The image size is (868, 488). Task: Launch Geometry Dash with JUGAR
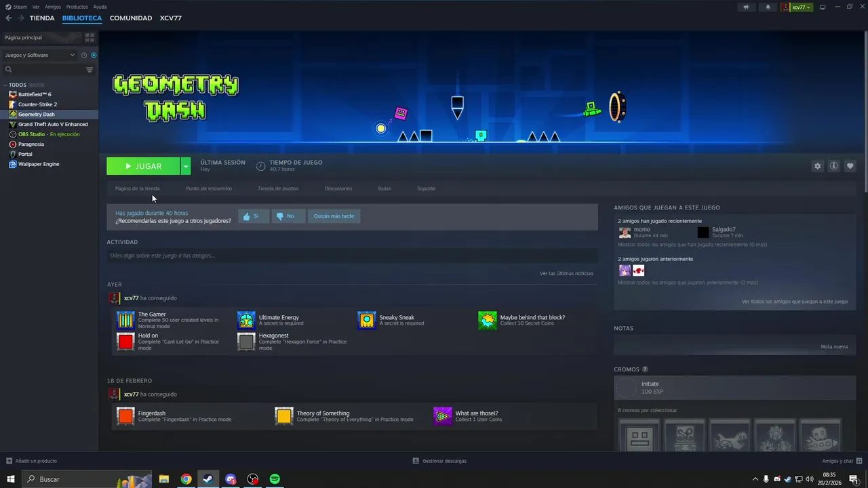tap(143, 166)
